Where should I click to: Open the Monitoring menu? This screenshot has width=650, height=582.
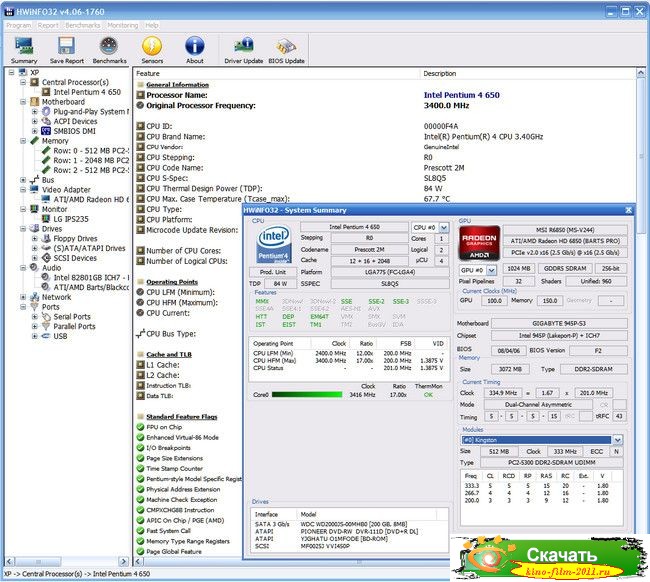coord(123,25)
